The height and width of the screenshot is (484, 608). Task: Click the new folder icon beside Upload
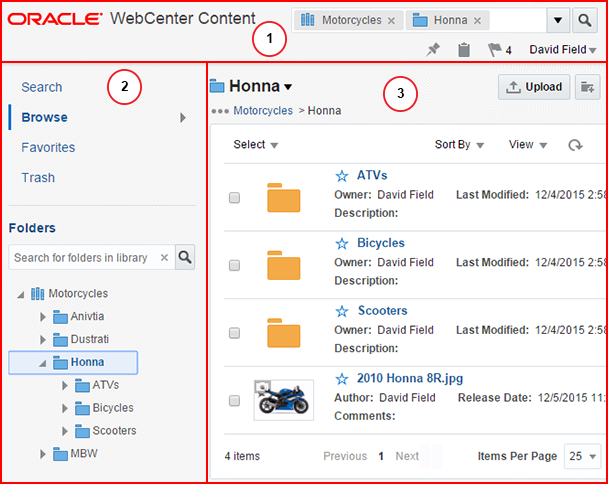click(587, 87)
